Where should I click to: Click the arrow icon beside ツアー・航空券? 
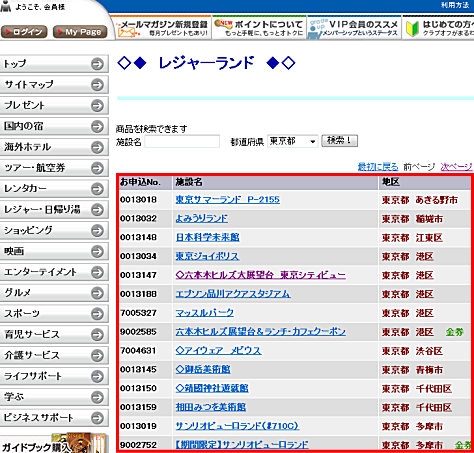pyautogui.click(x=97, y=168)
